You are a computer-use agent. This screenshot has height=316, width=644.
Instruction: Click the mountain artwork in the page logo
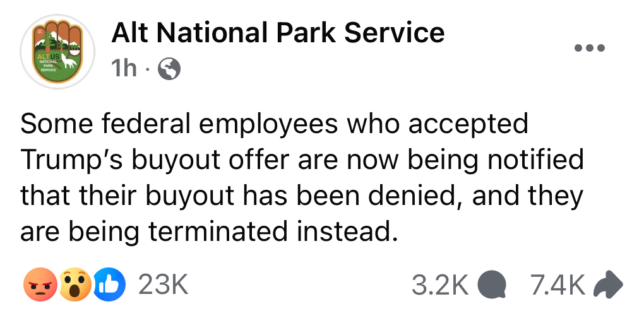tap(57, 40)
